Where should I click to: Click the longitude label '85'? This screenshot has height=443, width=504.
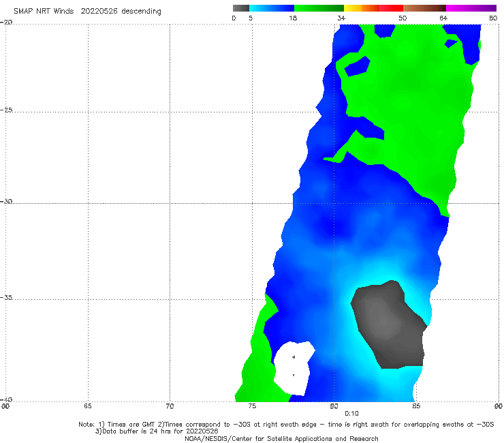416,406
